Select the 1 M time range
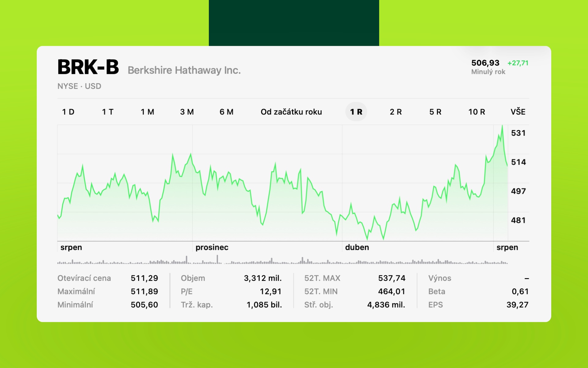 click(x=147, y=112)
